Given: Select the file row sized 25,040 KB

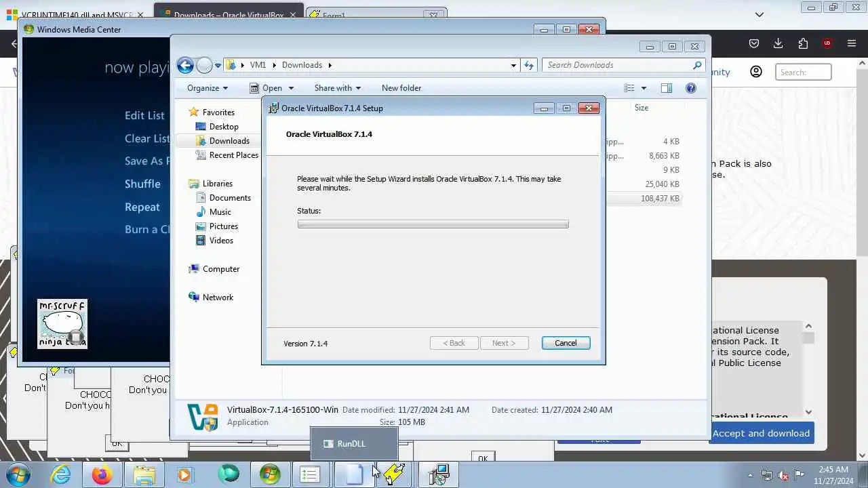Looking at the screenshot, I should point(643,184).
